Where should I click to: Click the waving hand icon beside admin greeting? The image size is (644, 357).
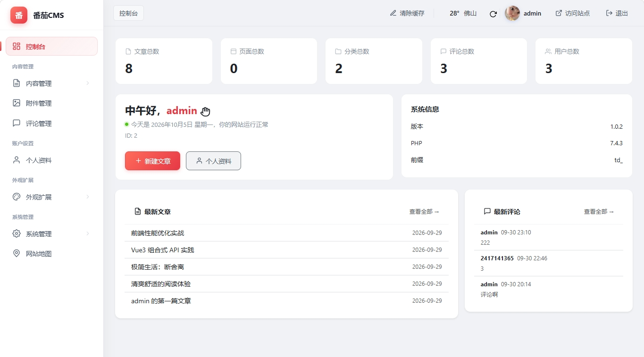tap(205, 111)
